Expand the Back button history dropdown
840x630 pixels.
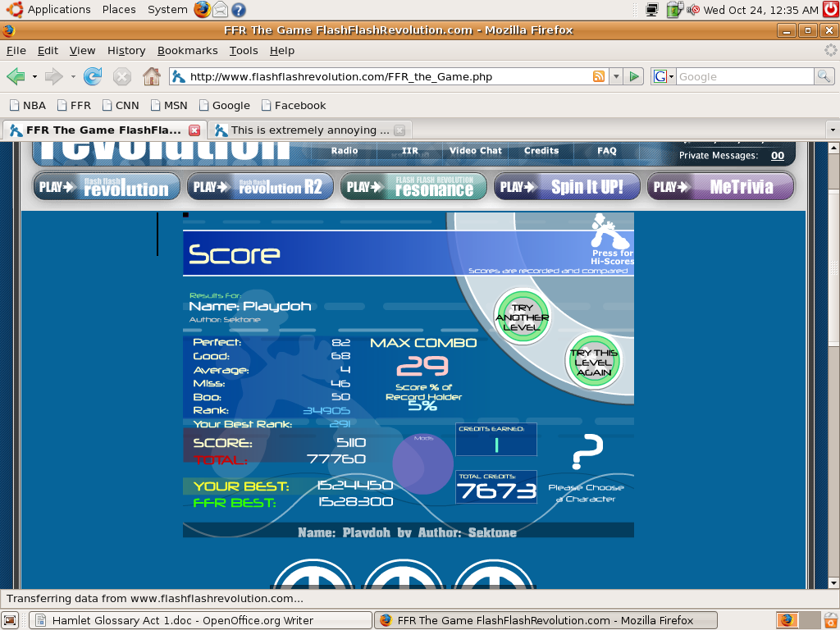(34, 76)
